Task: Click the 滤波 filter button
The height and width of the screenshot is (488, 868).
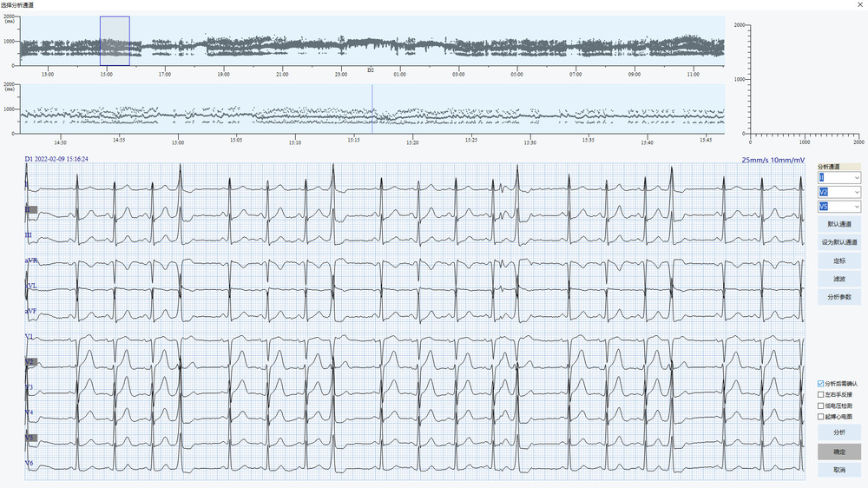Action: point(839,279)
